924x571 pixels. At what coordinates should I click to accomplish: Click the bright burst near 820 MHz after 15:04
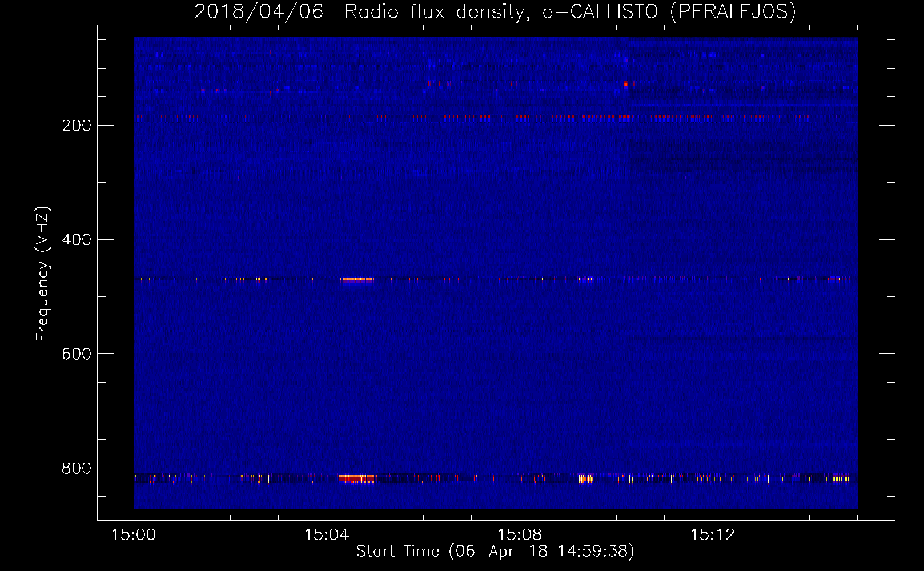pos(357,478)
